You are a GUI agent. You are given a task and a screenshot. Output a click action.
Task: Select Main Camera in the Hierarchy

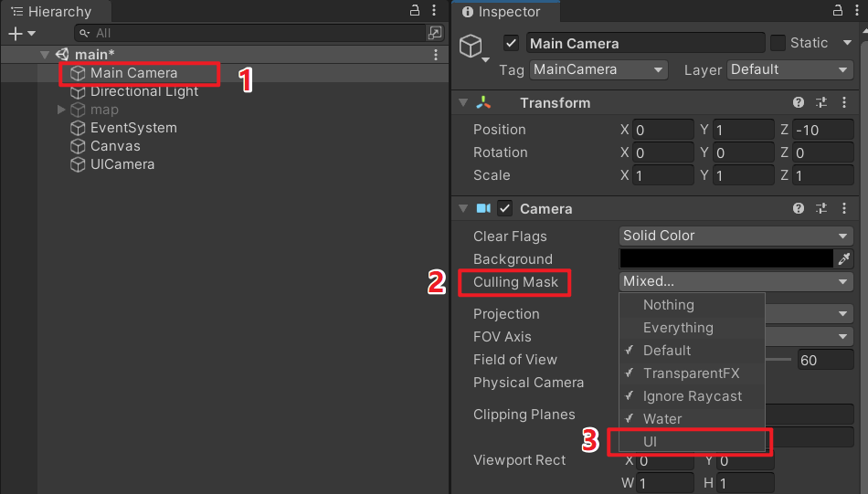pyautogui.click(x=134, y=73)
